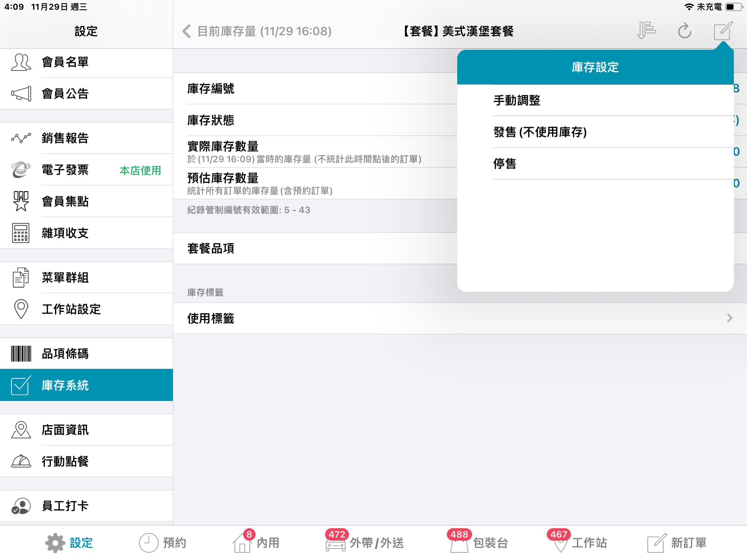Expand the 使用標籤 row chevron

click(730, 318)
